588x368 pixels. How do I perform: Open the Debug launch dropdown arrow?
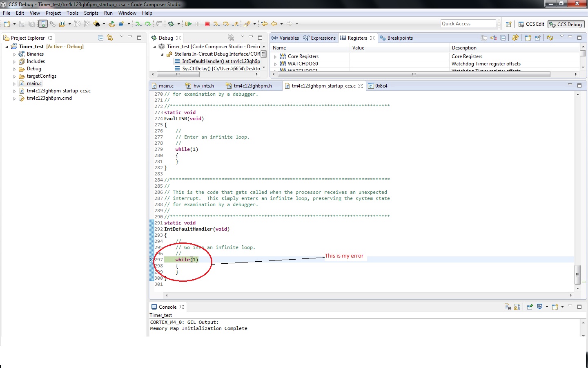point(178,24)
